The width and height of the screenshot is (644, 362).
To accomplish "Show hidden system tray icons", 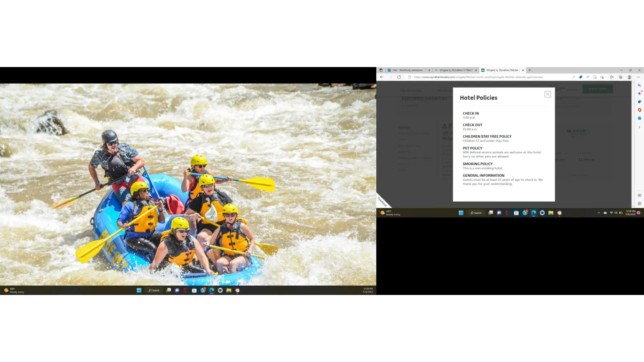I will 599,213.
